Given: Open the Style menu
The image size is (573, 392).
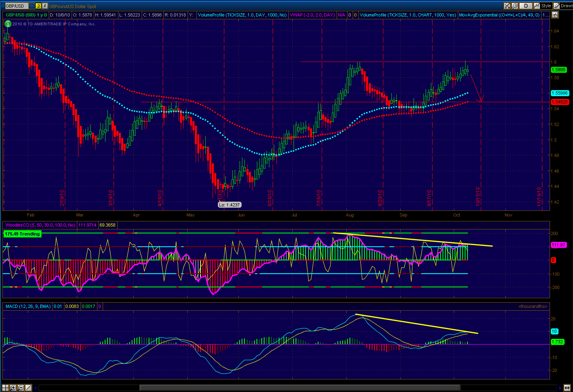Looking at the screenshot, I should (x=542, y=6).
